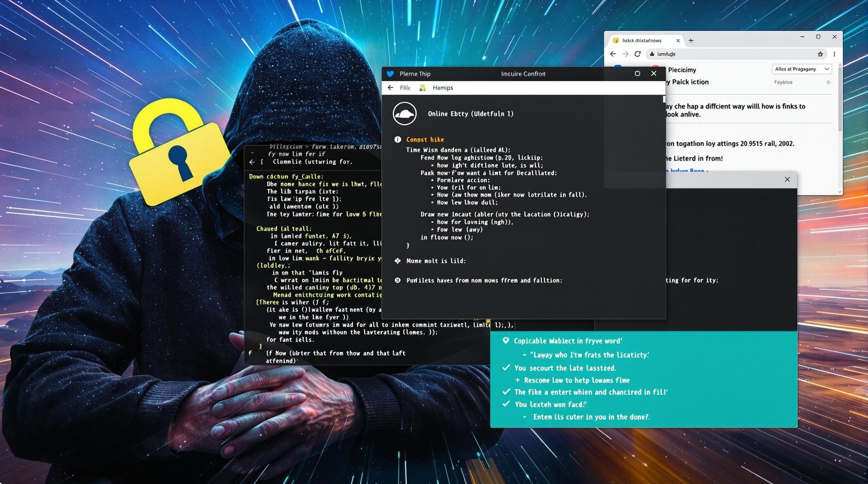The width and height of the screenshot is (868, 484).
Task: Click 'Laway who I'tw frats the licaticty'
Action: [x=589, y=355]
